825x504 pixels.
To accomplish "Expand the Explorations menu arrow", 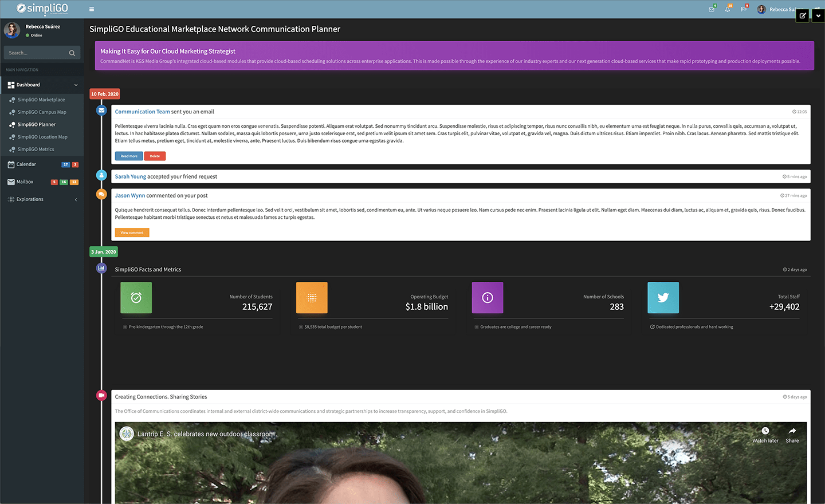I will click(76, 199).
